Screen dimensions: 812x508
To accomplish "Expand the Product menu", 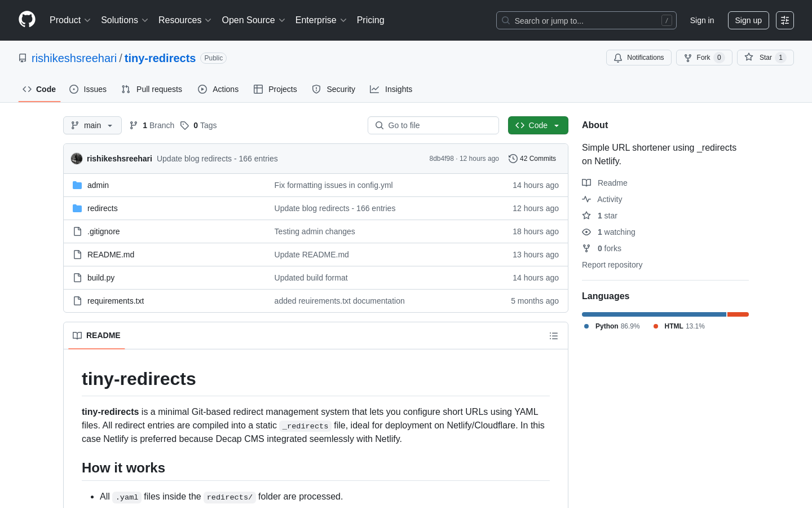I will pos(70,20).
